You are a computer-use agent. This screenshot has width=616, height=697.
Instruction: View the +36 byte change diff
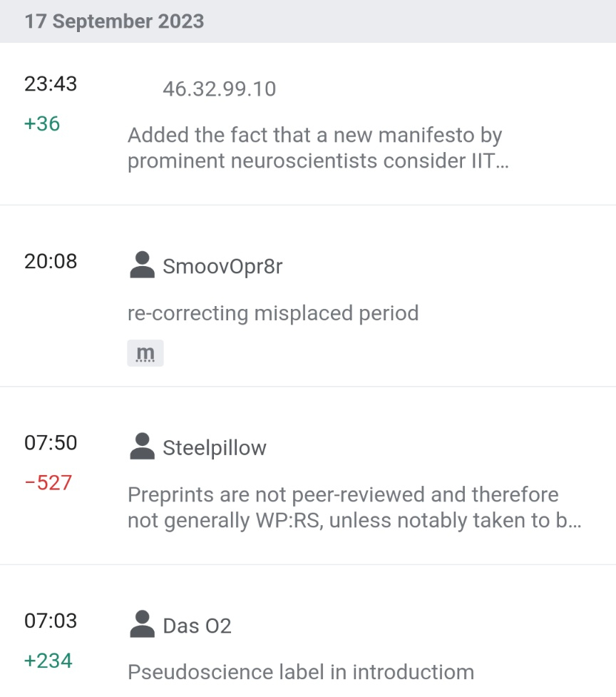(x=42, y=124)
